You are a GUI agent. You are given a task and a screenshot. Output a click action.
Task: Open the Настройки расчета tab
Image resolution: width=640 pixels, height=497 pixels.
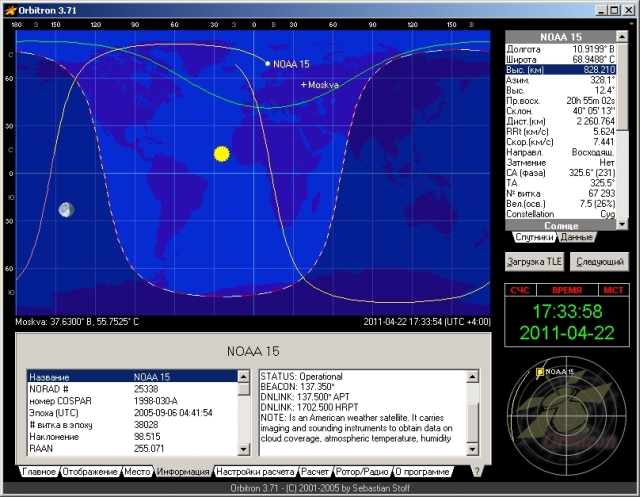pos(255,472)
